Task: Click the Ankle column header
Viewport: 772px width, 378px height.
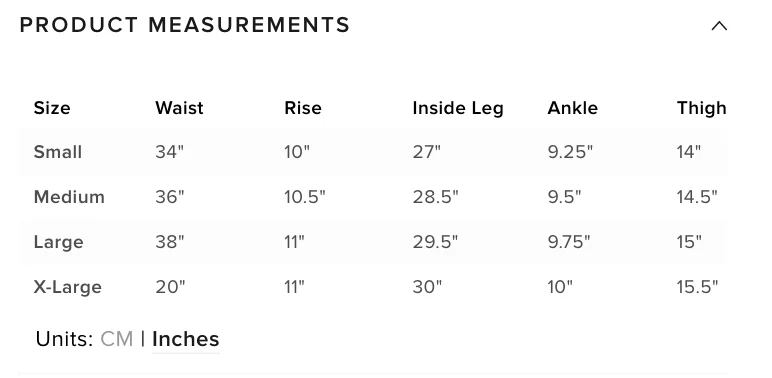Action: (x=573, y=108)
